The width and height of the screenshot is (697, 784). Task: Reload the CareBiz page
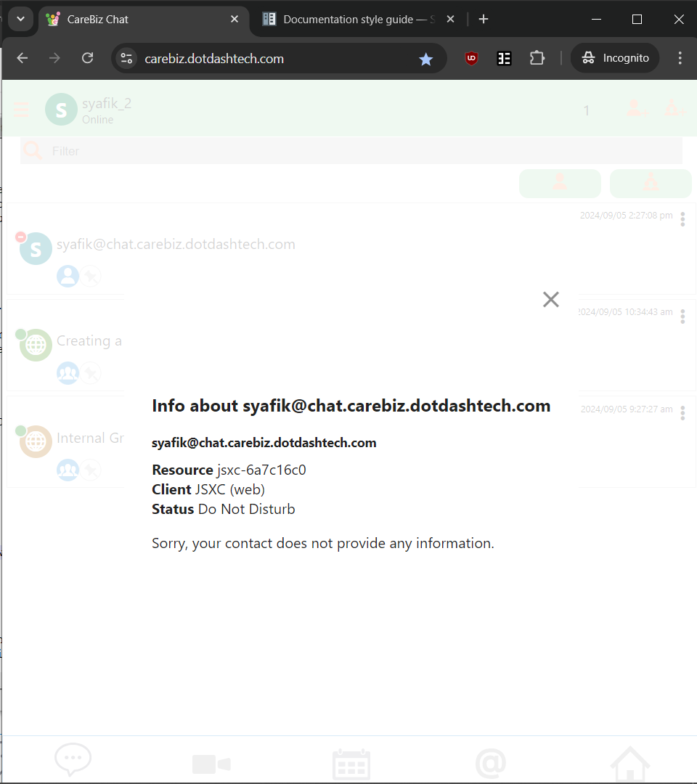[x=87, y=58]
